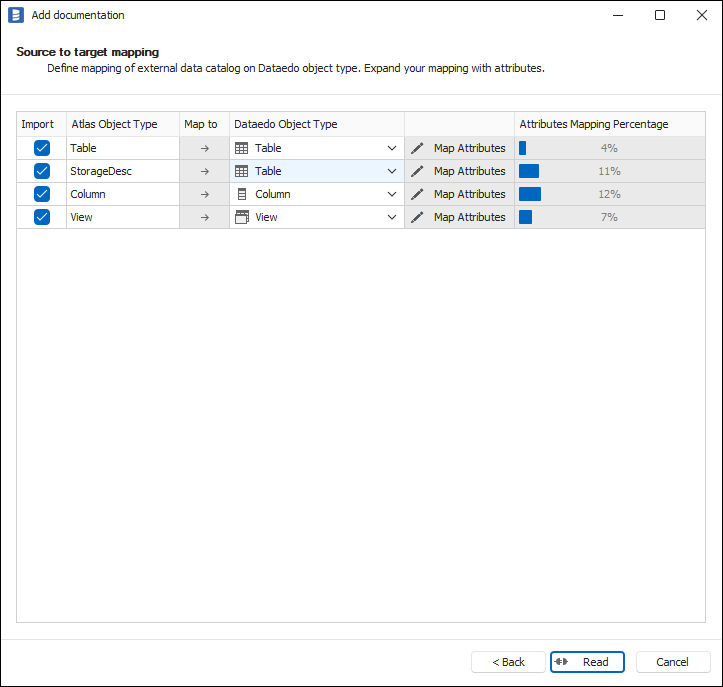723x687 pixels.
Task: Disable import for the View object type
Action: 42,217
